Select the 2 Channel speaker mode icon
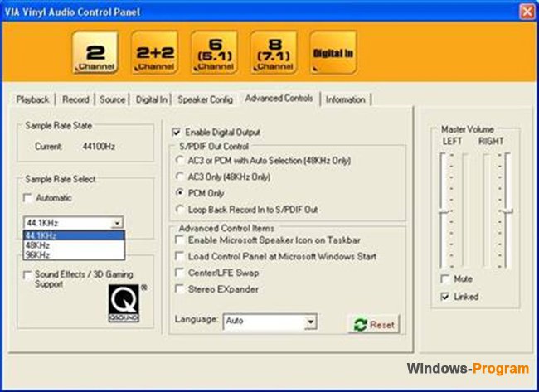The image size is (539, 392). pyautogui.click(x=95, y=53)
